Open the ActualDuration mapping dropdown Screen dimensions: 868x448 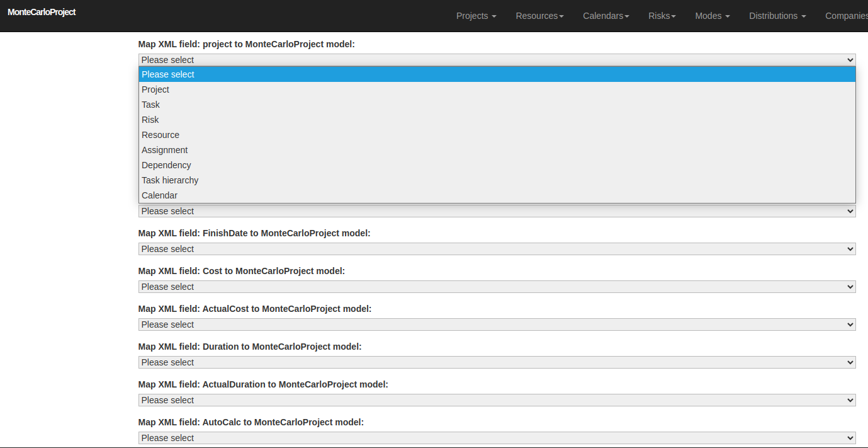(496, 399)
